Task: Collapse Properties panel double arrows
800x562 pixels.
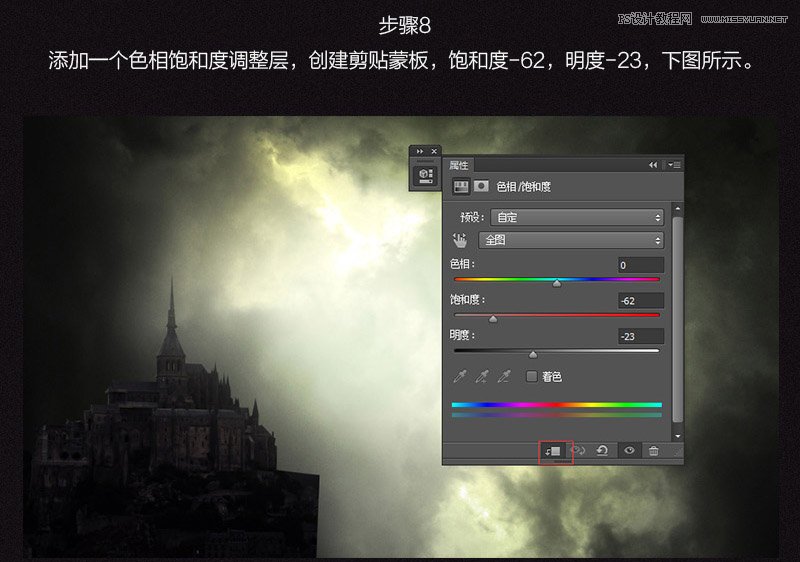Action: pos(653,165)
